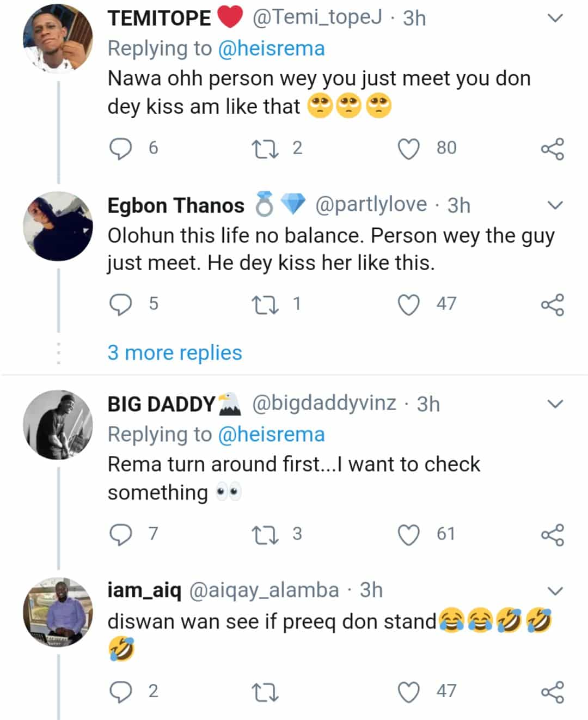The image size is (588, 720).
Task: View TEMITOPE's profile avatar
Action: [58, 39]
